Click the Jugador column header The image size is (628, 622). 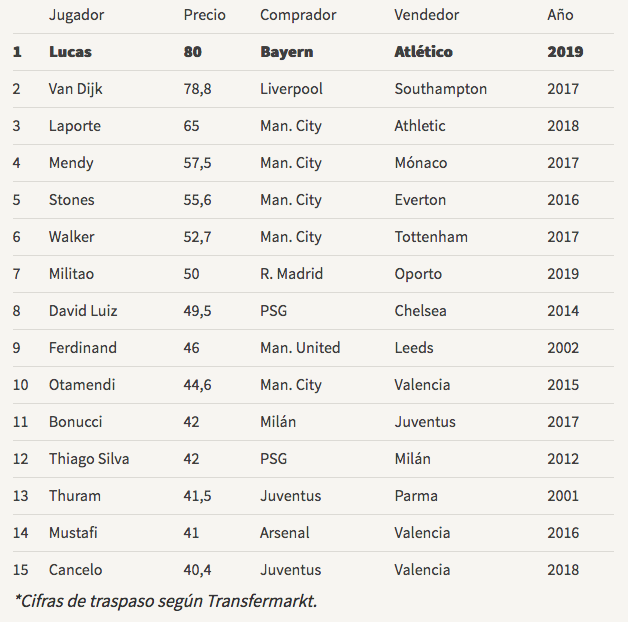pyautogui.click(x=76, y=15)
